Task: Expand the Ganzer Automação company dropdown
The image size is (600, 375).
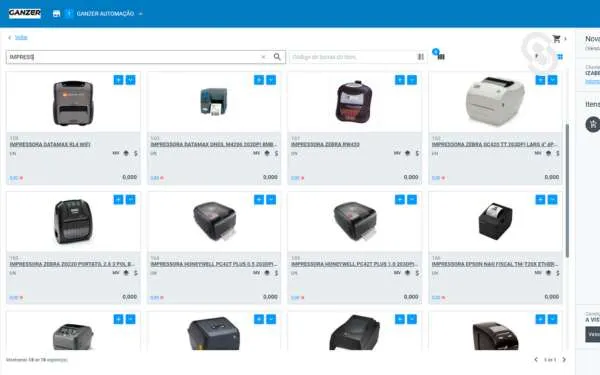Action: pyautogui.click(x=140, y=14)
